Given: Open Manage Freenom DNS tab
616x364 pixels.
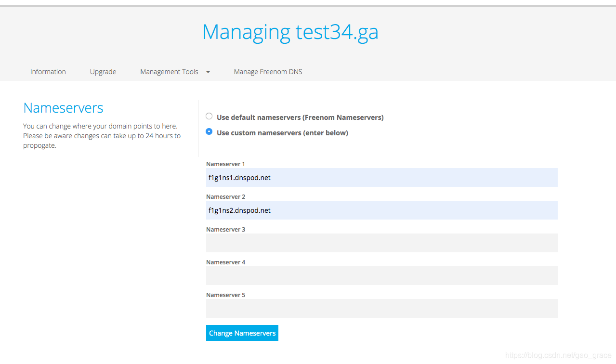Looking at the screenshot, I should 268,72.
